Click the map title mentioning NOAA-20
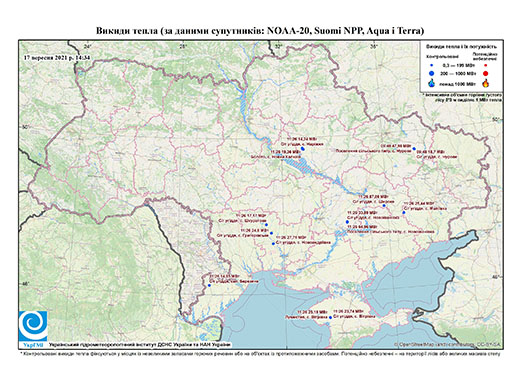 pyautogui.click(x=260, y=31)
